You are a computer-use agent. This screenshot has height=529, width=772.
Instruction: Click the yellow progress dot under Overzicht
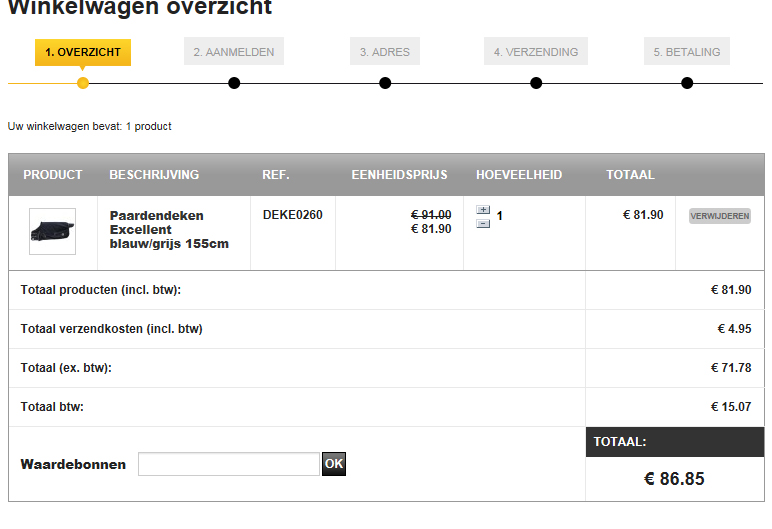pyautogui.click(x=83, y=83)
